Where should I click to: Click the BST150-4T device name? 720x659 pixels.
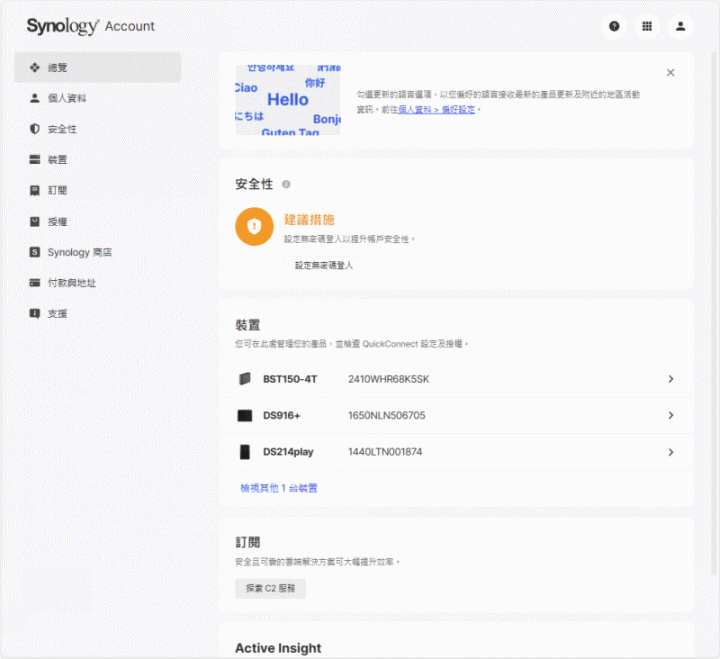tap(290, 379)
